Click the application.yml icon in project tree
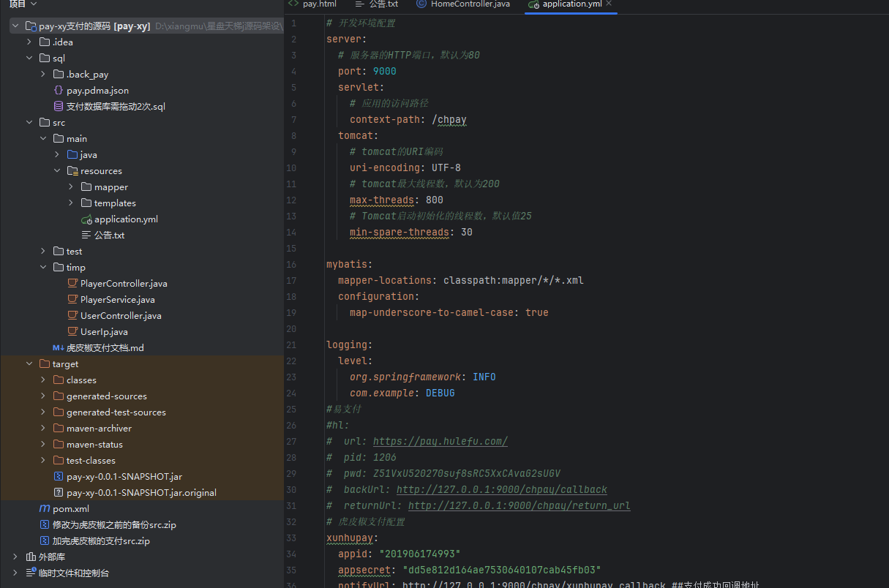Screen dimensions: 889x588 pyautogui.click(x=86, y=219)
